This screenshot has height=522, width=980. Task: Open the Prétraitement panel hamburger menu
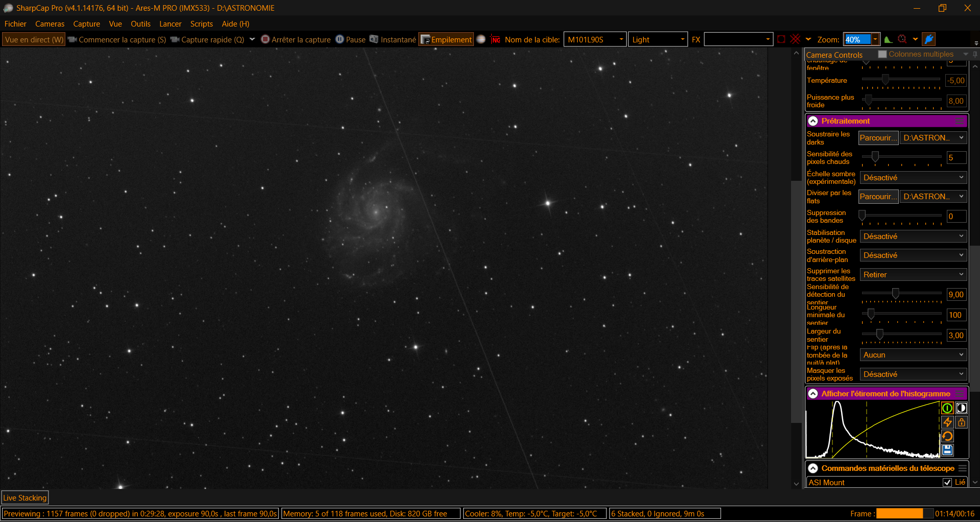[960, 121]
